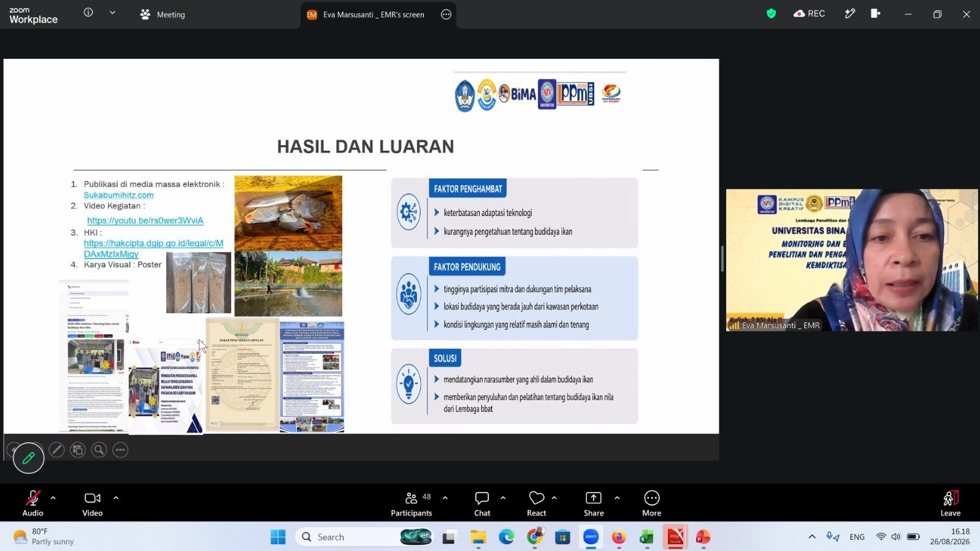Expand share options arrow

pos(617,498)
